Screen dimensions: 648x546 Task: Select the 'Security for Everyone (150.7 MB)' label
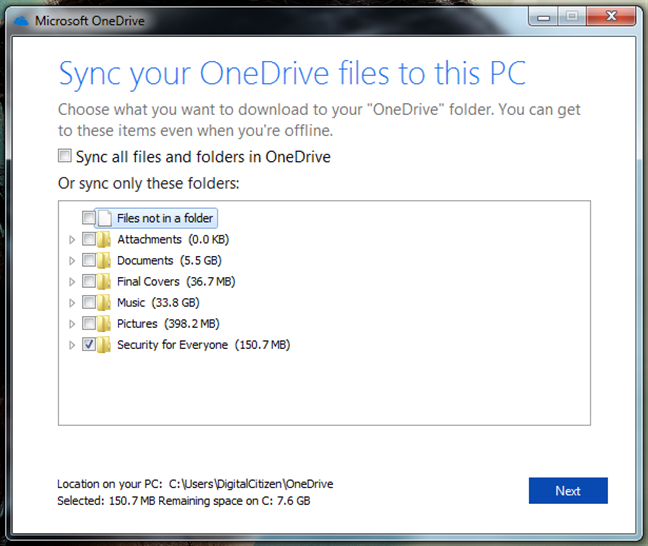click(x=204, y=345)
